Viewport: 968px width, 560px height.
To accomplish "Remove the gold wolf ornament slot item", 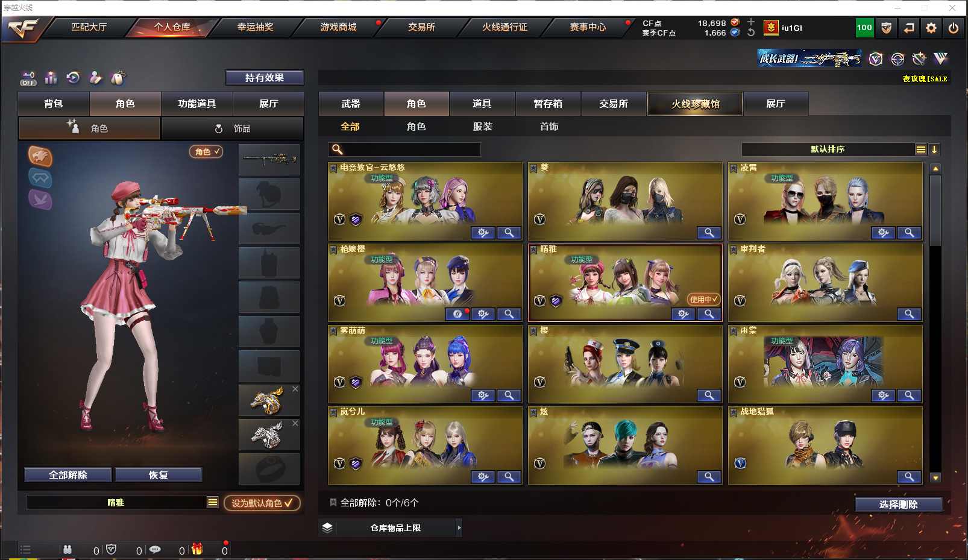I will click(295, 389).
